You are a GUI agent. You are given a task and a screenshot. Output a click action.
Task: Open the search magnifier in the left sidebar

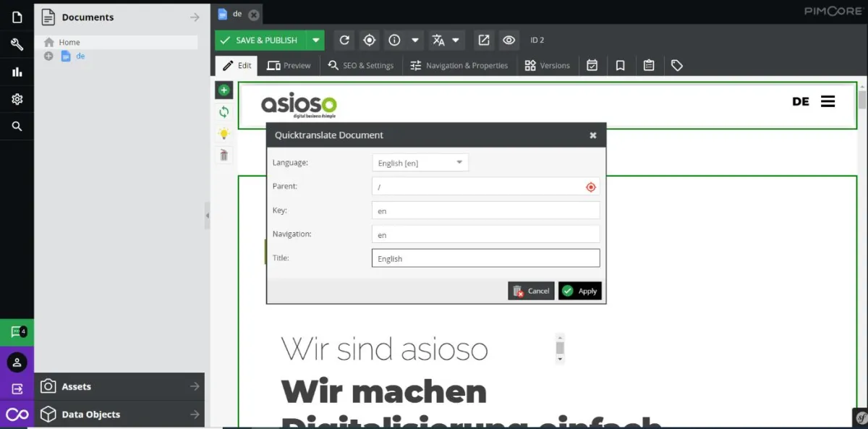point(16,126)
